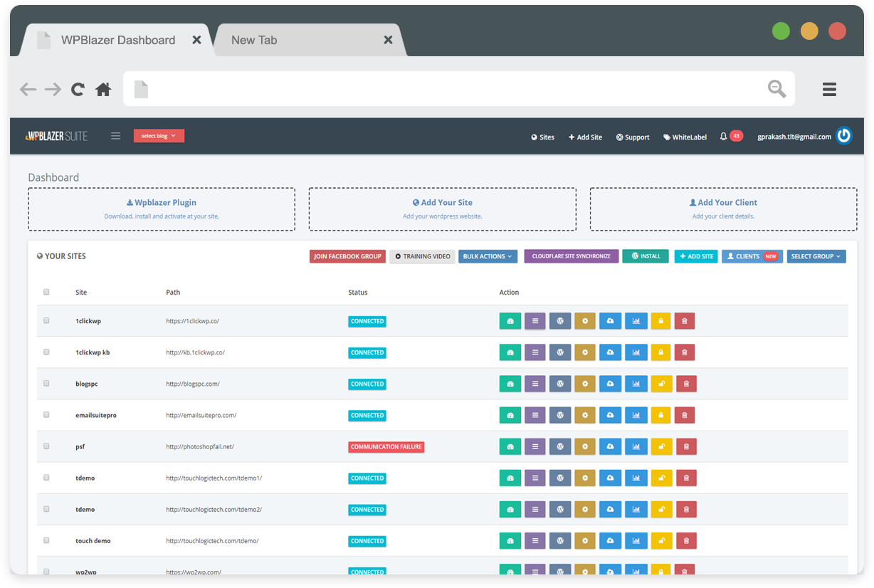874x588 pixels.
Task: Open dashboard icon for psf site
Action: pos(510,446)
